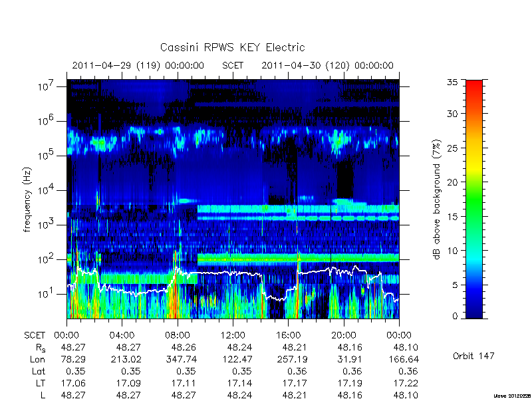Click the 10^2 frequency tick label
This screenshot has height=399, width=532.
point(46,259)
